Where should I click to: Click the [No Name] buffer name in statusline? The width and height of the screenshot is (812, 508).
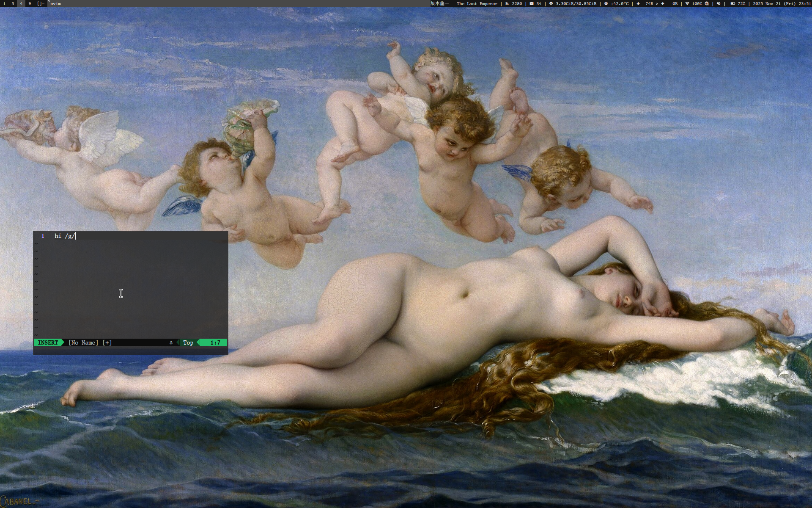point(83,342)
